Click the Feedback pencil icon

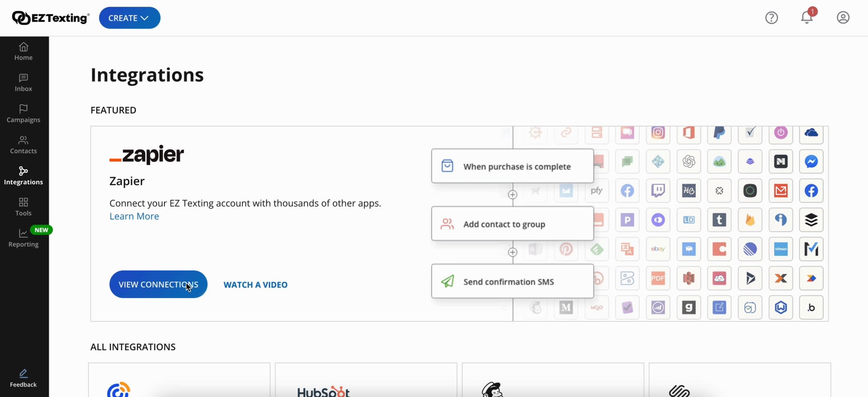point(23,373)
